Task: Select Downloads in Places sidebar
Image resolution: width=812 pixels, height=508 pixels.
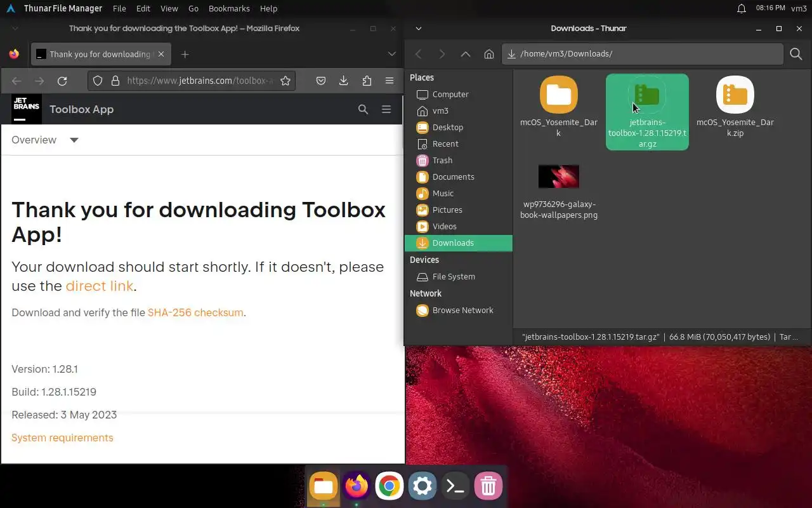Action: (458, 243)
